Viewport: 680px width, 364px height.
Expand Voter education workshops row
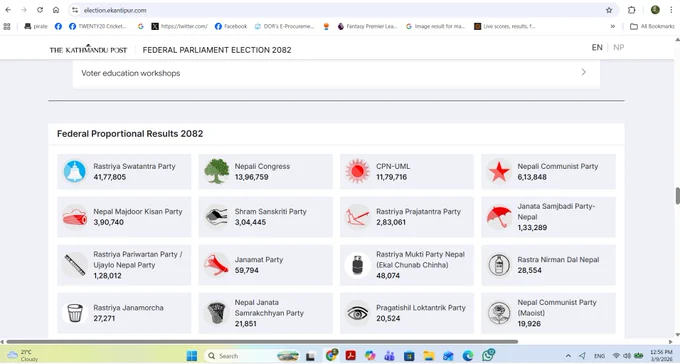pyautogui.click(x=336, y=73)
